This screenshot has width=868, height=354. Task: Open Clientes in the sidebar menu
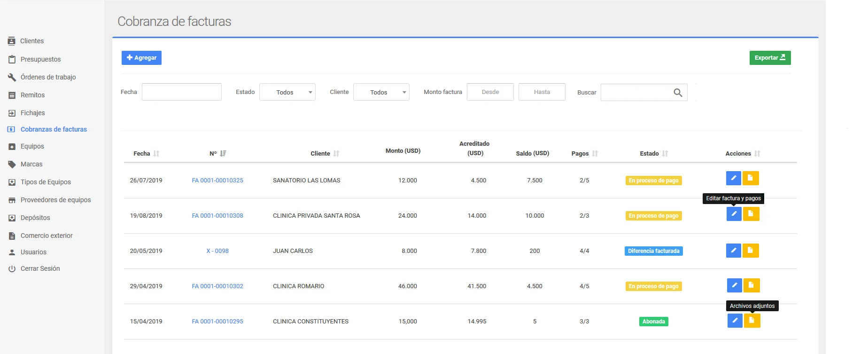(32, 41)
